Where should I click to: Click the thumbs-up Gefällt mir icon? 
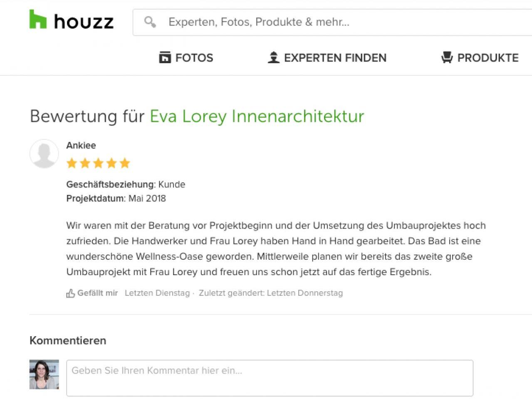point(70,293)
